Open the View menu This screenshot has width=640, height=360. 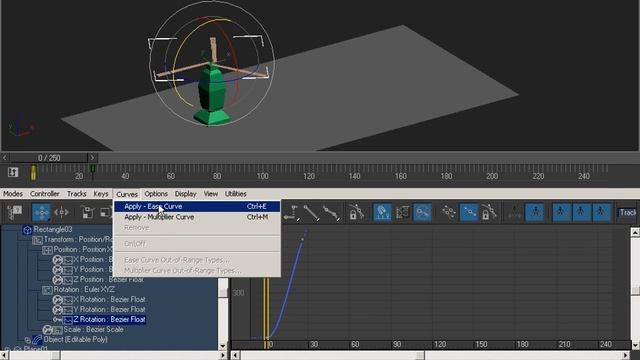click(211, 194)
